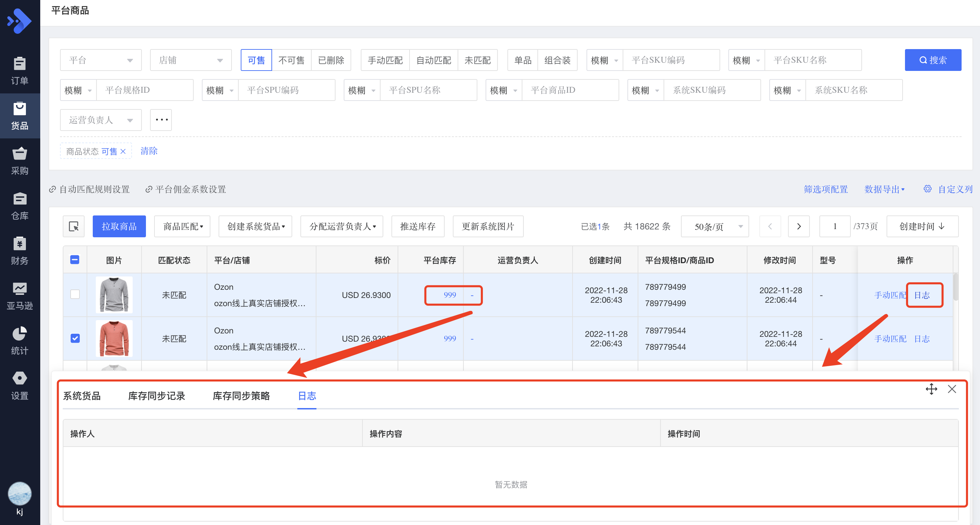Click link icon beside 自动匹配规则设置

point(53,190)
